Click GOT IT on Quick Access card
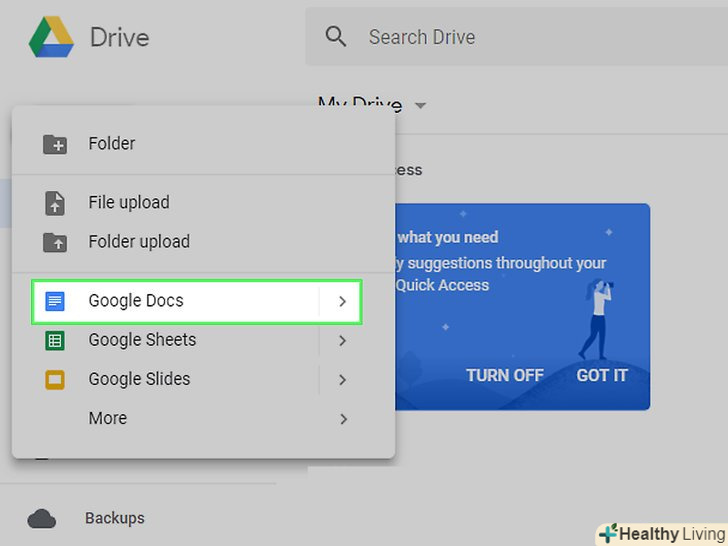728x546 pixels. click(602, 375)
